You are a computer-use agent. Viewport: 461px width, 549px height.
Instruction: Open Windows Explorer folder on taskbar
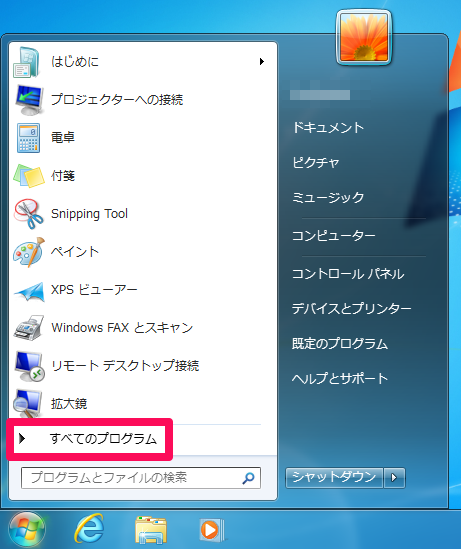(x=151, y=530)
